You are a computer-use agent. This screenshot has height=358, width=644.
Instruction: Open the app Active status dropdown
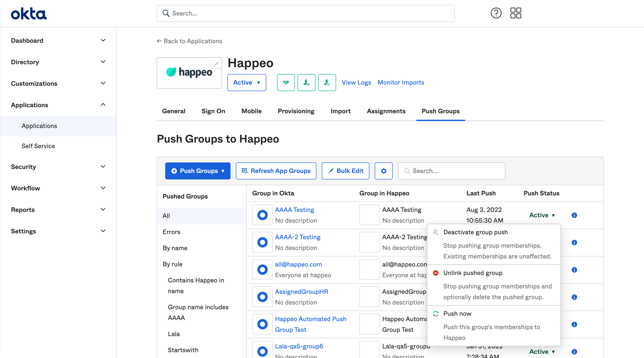tap(246, 83)
